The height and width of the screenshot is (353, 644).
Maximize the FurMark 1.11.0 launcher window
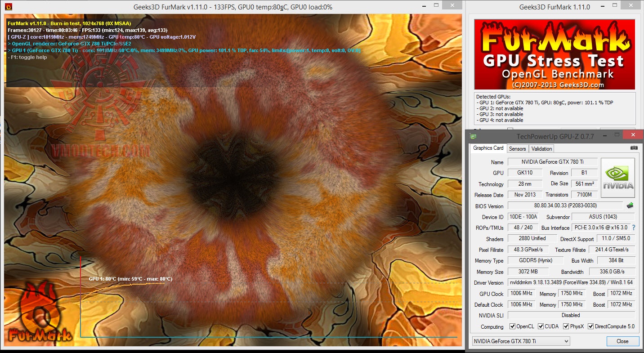coord(614,6)
